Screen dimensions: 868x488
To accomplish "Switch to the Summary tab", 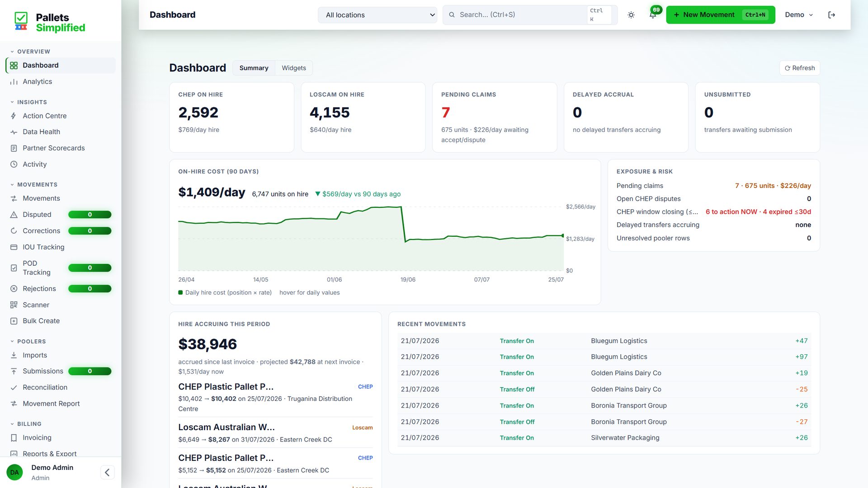I will [x=254, y=68].
